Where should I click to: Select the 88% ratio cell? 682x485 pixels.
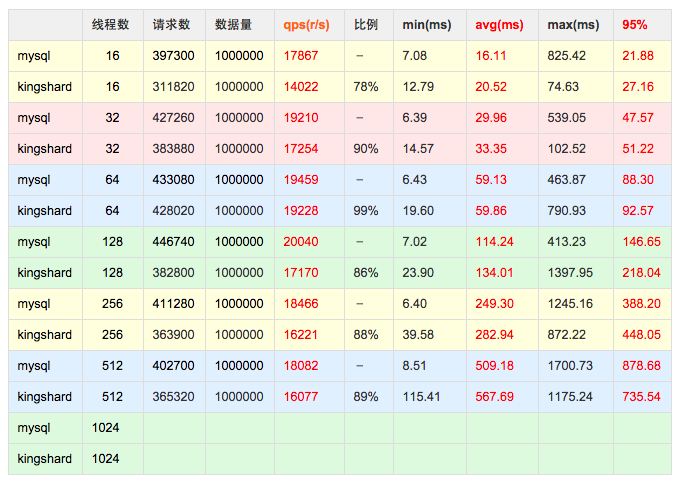coord(366,334)
